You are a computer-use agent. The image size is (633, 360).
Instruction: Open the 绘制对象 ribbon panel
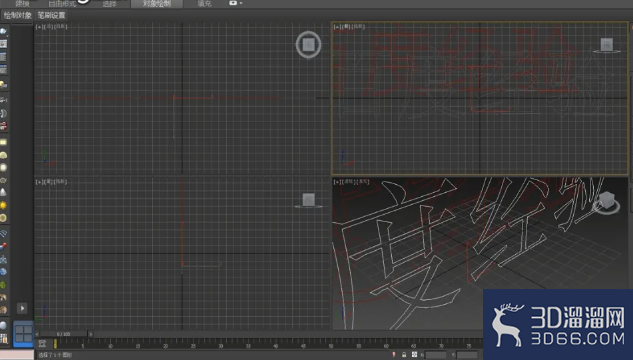coord(17,15)
